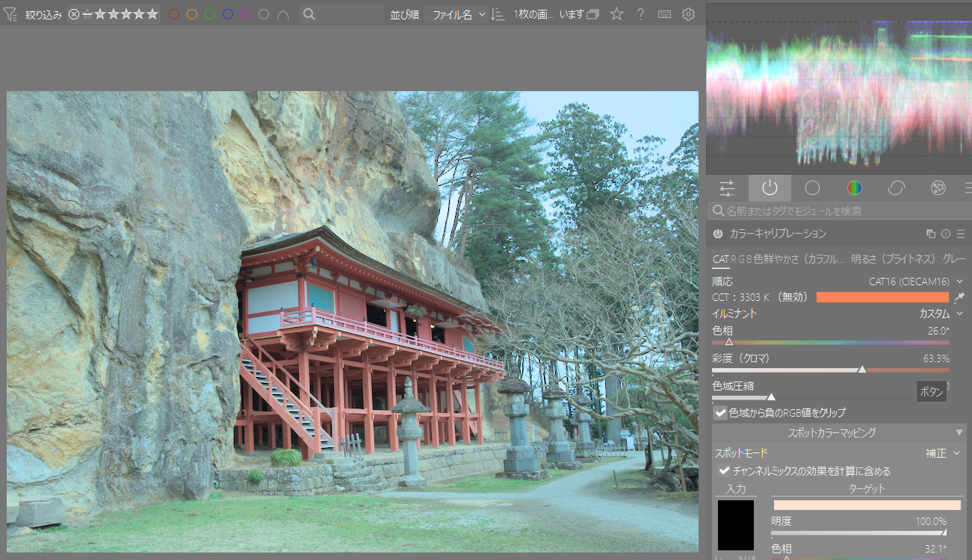Switch to the B channel tab

coord(749,259)
